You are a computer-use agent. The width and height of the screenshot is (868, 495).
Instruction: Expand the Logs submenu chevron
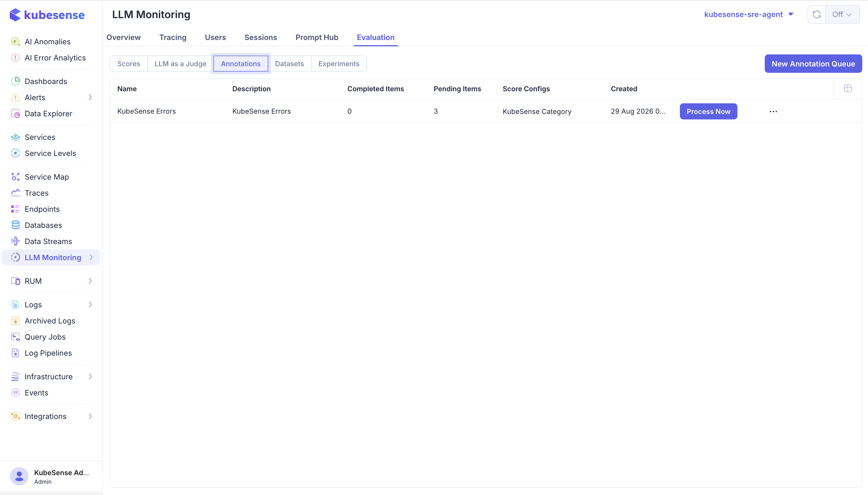(90, 304)
